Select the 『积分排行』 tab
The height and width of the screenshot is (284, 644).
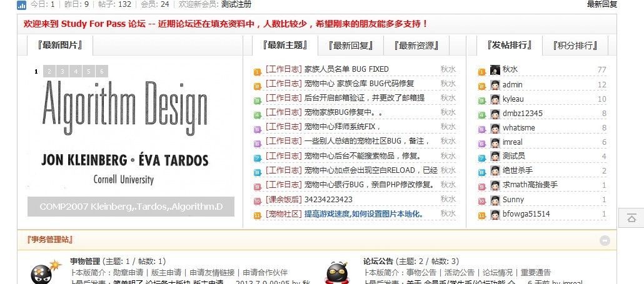pyautogui.click(x=575, y=46)
